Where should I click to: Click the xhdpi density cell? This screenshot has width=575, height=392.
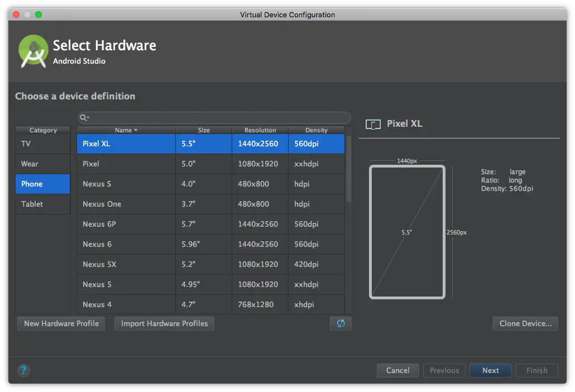317,304
